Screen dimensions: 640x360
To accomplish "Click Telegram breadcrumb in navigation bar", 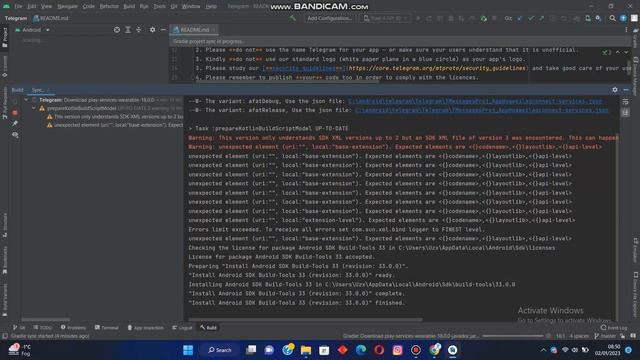I will (x=16, y=18).
